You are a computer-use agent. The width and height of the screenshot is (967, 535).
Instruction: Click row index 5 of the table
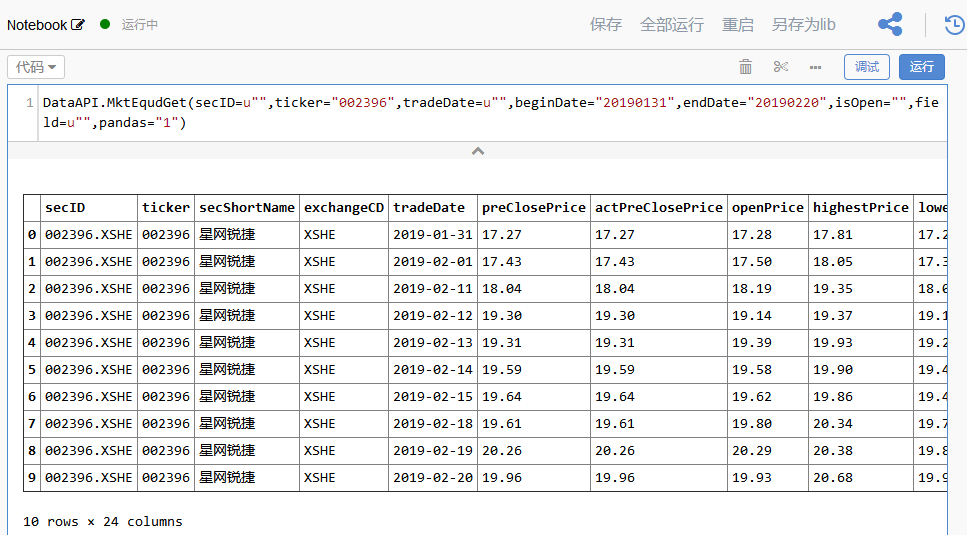32,370
